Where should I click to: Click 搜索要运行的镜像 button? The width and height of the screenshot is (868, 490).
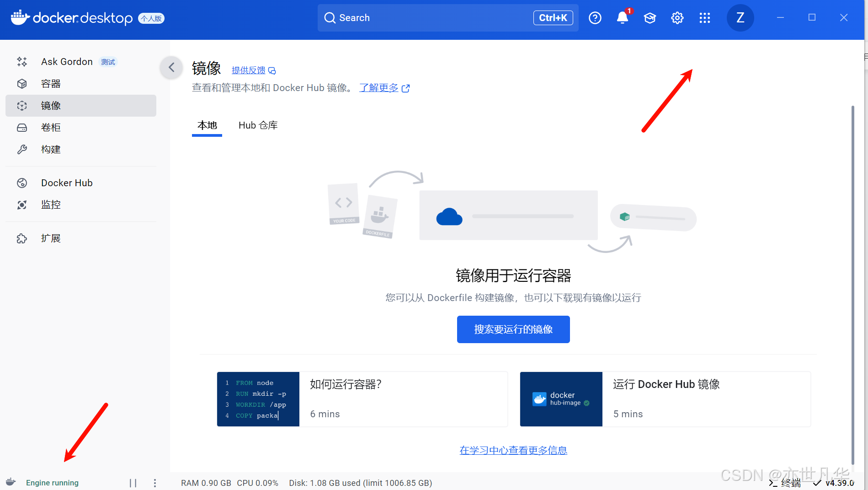pyautogui.click(x=513, y=329)
